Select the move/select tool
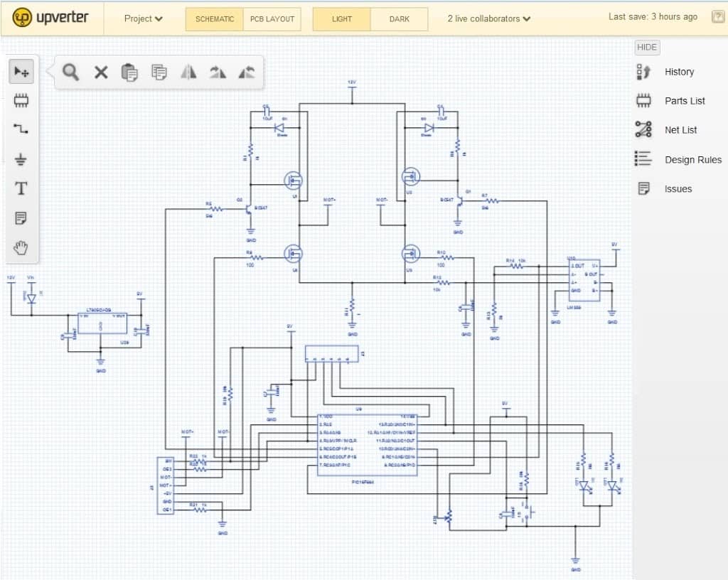The height and width of the screenshot is (580, 728). (x=21, y=71)
